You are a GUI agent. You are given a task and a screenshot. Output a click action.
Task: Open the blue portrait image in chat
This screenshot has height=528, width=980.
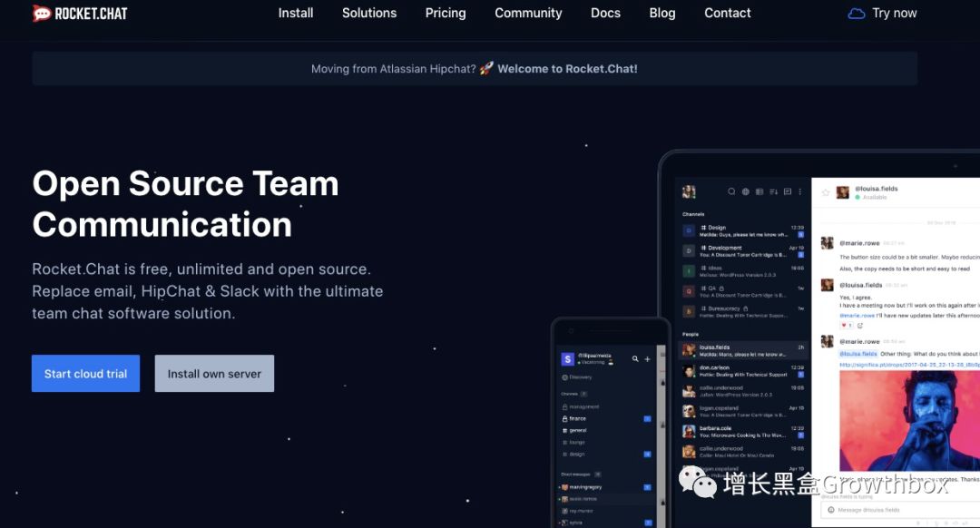coord(909,420)
